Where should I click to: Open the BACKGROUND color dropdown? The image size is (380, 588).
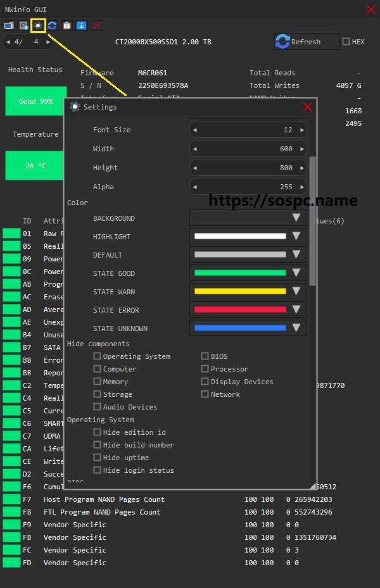(296, 218)
